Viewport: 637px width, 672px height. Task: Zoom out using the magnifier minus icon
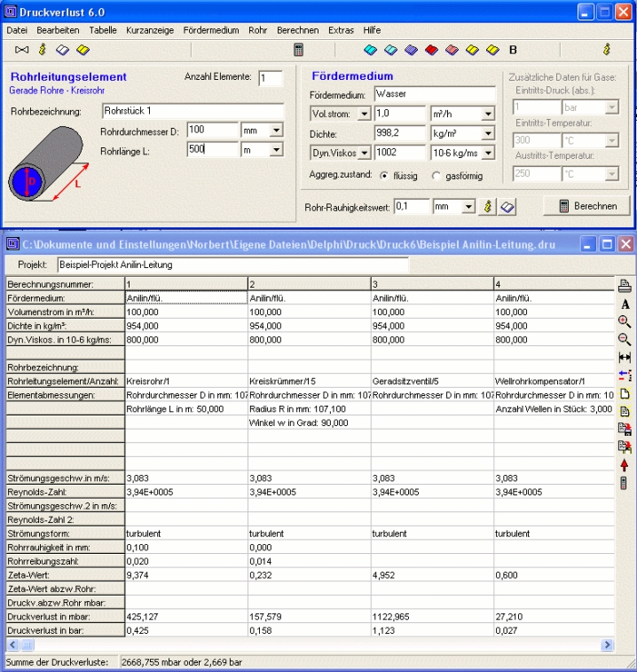pyautogui.click(x=624, y=340)
